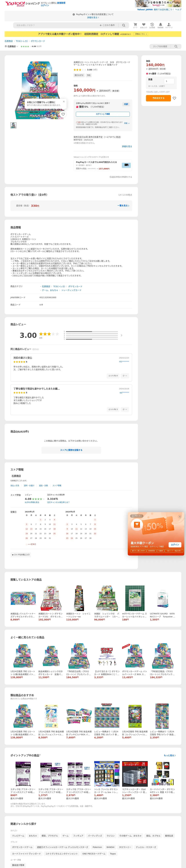Select BANDAI brand tag
This screenshot has width=186, height=868.
[110, 847]
